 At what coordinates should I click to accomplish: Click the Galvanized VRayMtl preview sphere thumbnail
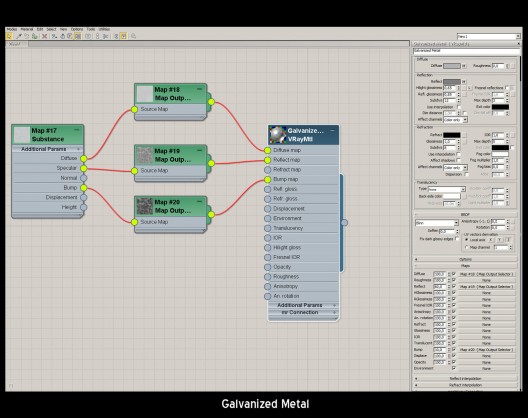click(277, 134)
